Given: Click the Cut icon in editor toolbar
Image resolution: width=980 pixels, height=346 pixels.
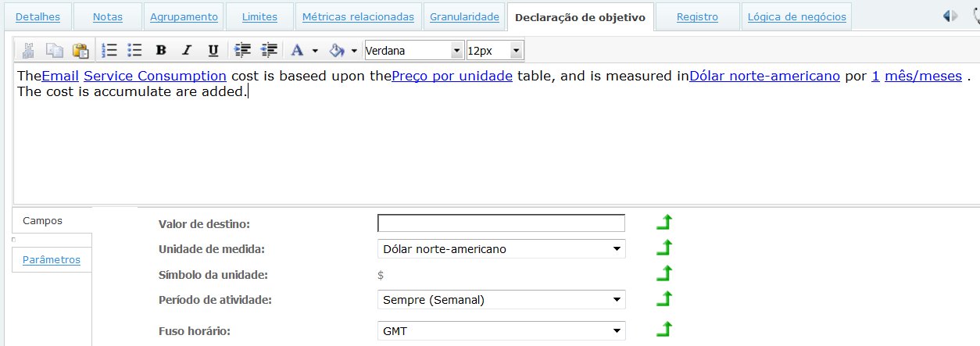Looking at the screenshot, I should coord(29,51).
